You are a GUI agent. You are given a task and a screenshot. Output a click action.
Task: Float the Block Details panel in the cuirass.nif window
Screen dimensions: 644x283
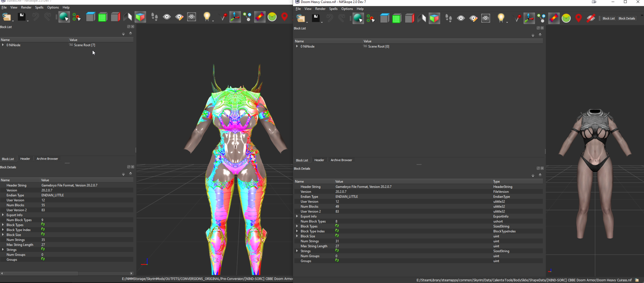pos(128,167)
